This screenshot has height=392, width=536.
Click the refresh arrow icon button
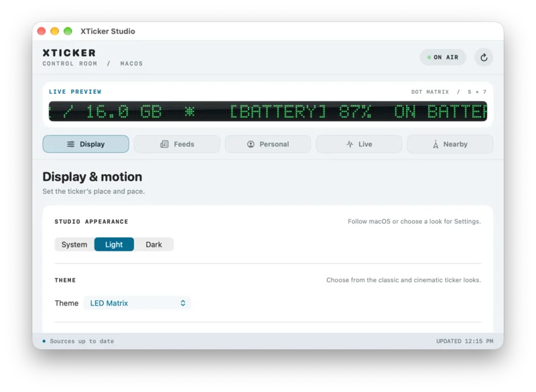[x=483, y=58]
